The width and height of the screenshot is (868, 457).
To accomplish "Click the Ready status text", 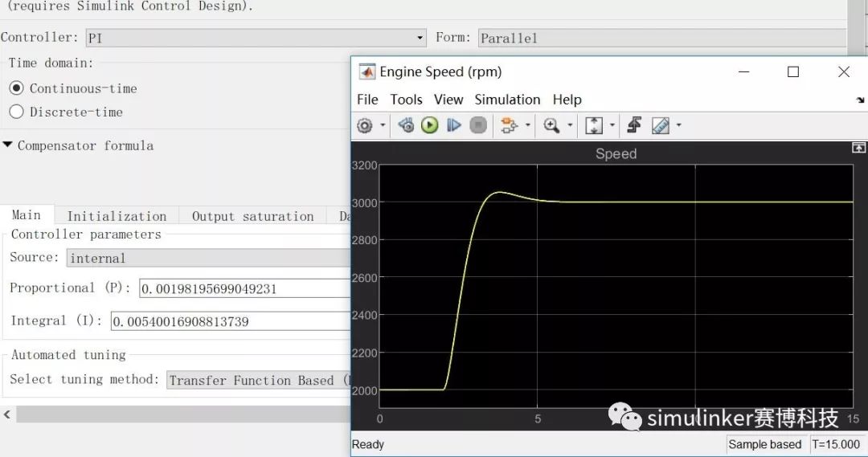I will tap(367, 444).
